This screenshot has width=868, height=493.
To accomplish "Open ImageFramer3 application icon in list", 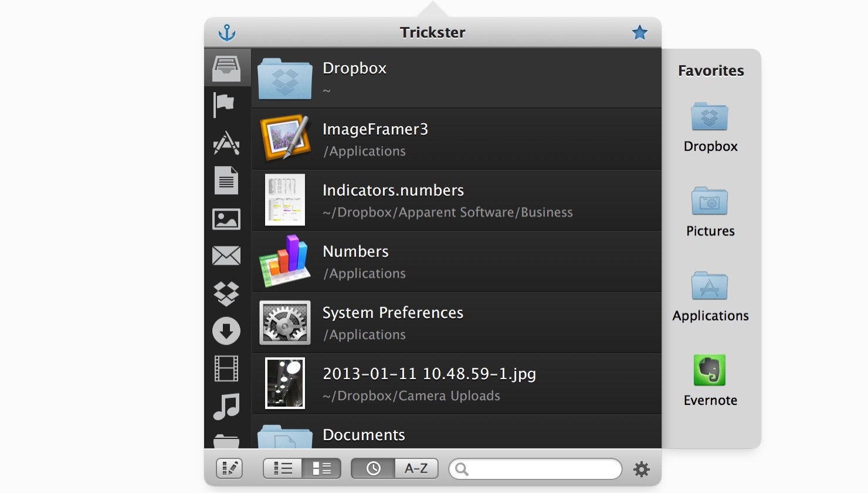I will 285,139.
